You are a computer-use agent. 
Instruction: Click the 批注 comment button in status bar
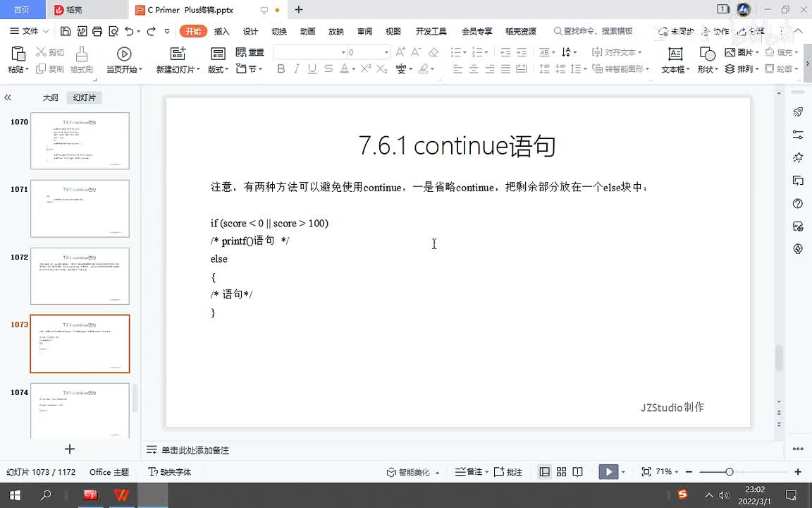(508, 472)
